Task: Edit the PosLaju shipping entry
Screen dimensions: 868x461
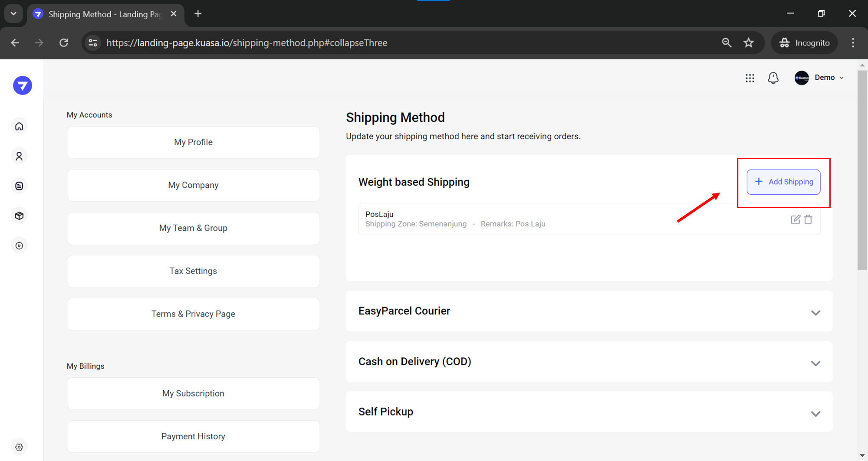Action: coord(795,219)
